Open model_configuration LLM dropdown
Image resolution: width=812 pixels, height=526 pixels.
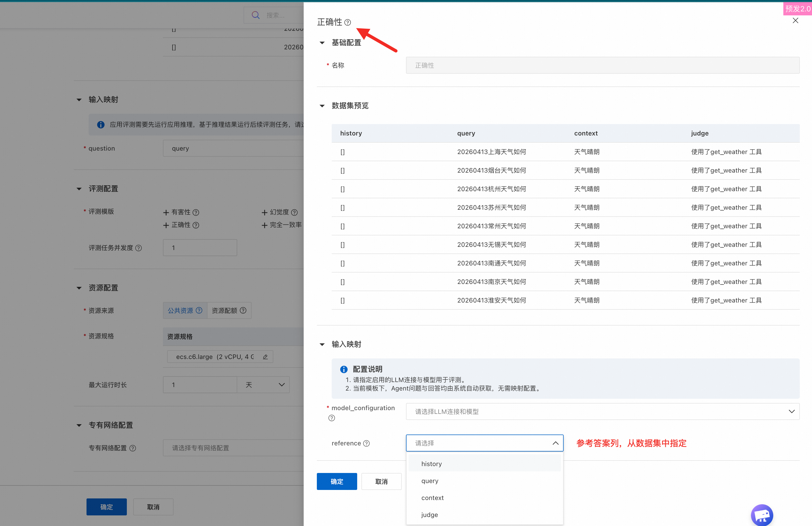tap(603, 411)
